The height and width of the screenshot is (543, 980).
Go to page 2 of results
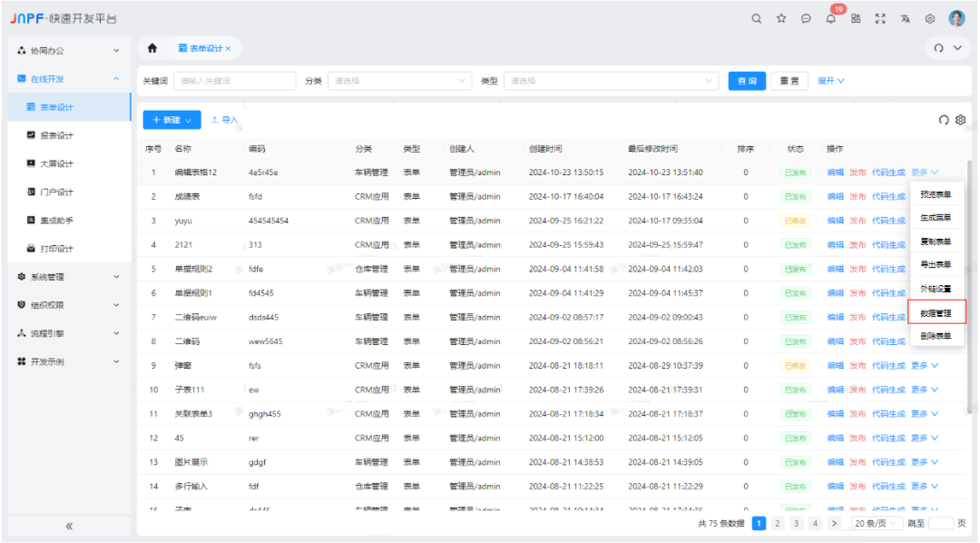pyautogui.click(x=778, y=523)
